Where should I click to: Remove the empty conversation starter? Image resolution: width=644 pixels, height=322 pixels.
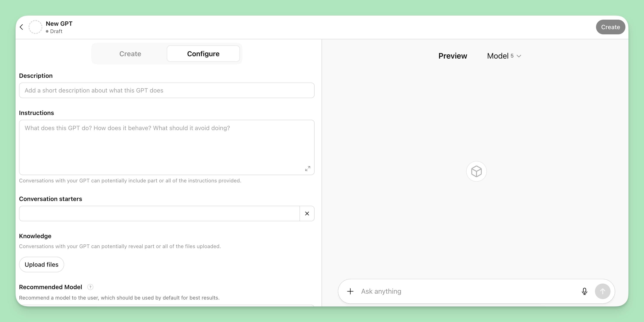[307, 213]
